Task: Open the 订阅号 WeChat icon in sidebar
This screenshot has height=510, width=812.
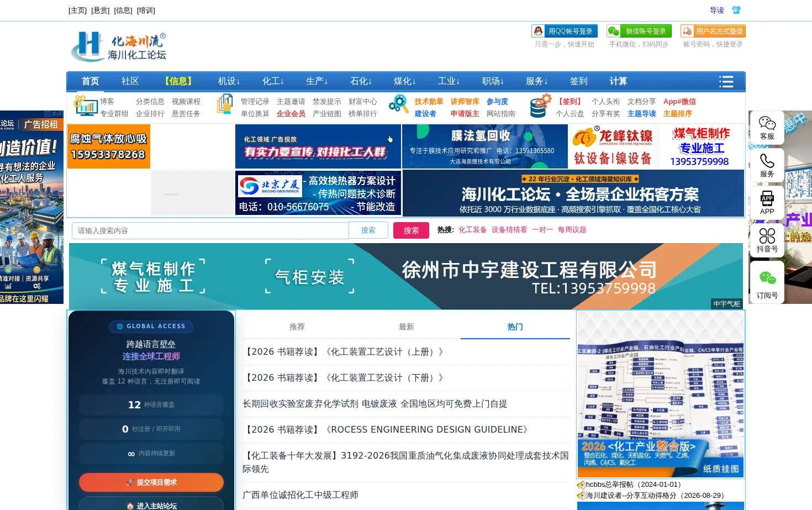Action: point(767,282)
